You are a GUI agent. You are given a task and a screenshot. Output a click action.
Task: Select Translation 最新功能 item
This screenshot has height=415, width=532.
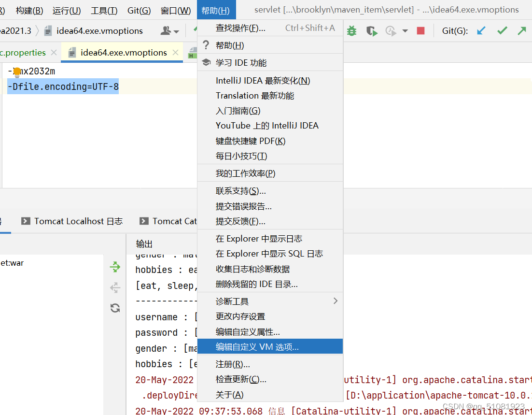pyautogui.click(x=270, y=96)
